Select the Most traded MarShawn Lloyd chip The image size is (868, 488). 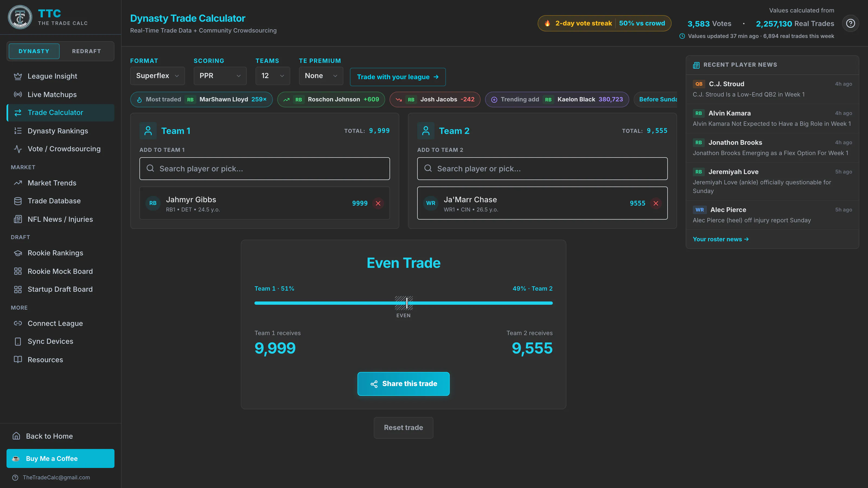(x=202, y=100)
